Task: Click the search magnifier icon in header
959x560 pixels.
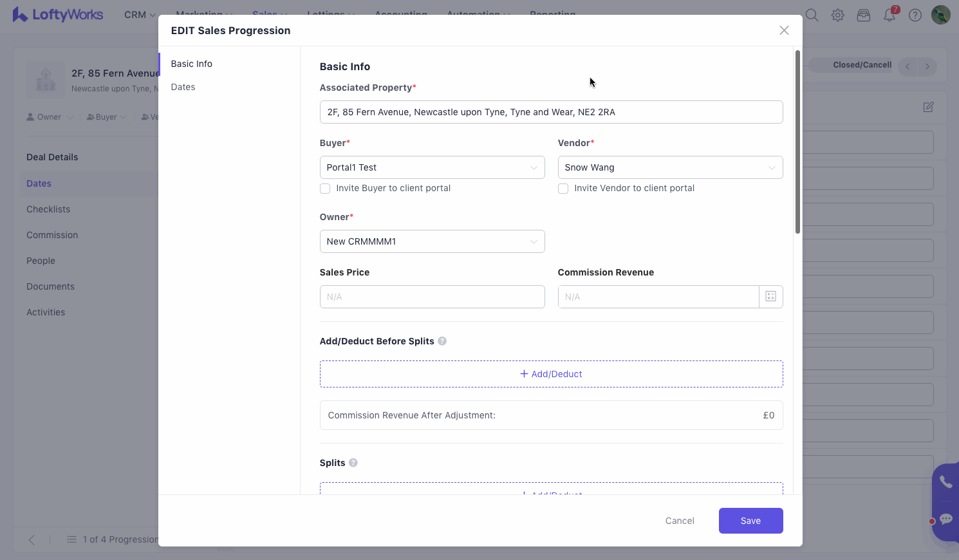Action: 812,15
